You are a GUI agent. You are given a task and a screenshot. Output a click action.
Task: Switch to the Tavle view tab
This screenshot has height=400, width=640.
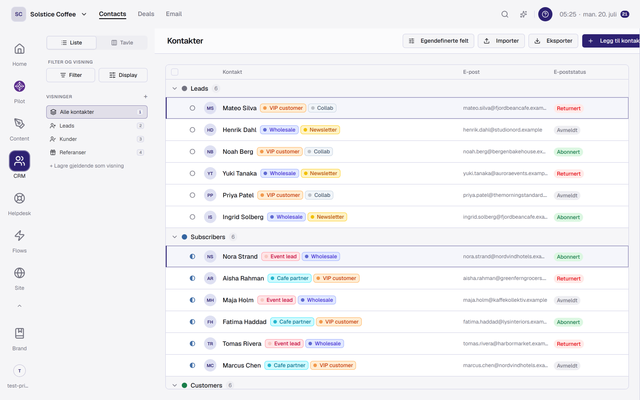pyautogui.click(x=122, y=42)
